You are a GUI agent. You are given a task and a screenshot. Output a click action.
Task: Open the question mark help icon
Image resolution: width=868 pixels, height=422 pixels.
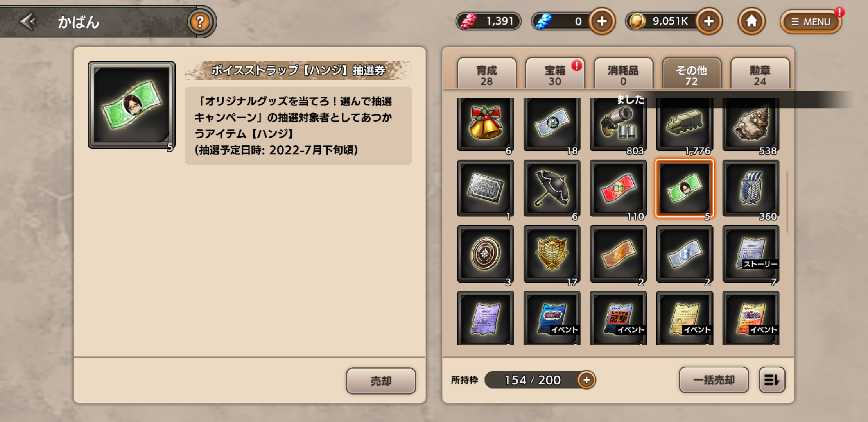pyautogui.click(x=200, y=22)
